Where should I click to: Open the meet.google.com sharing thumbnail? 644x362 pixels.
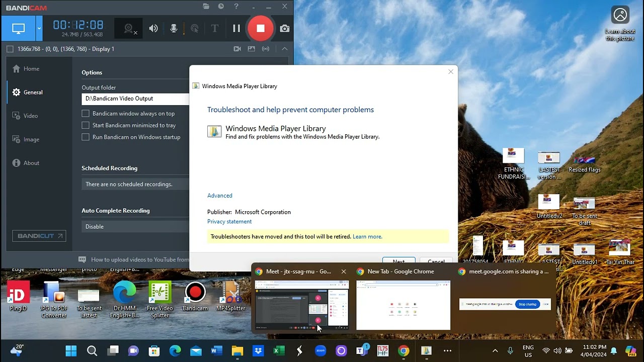coord(505,304)
